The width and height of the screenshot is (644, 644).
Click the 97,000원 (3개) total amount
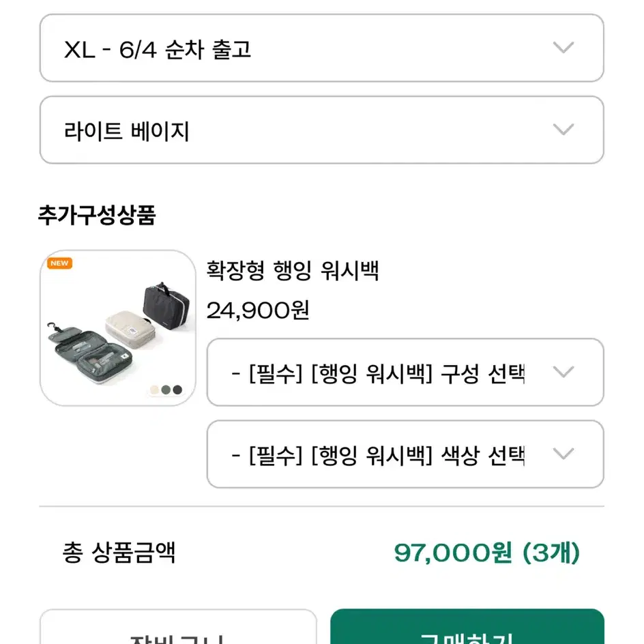point(486,553)
